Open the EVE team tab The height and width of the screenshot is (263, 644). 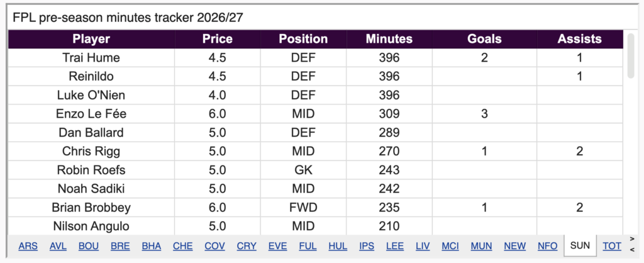point(277,246)
